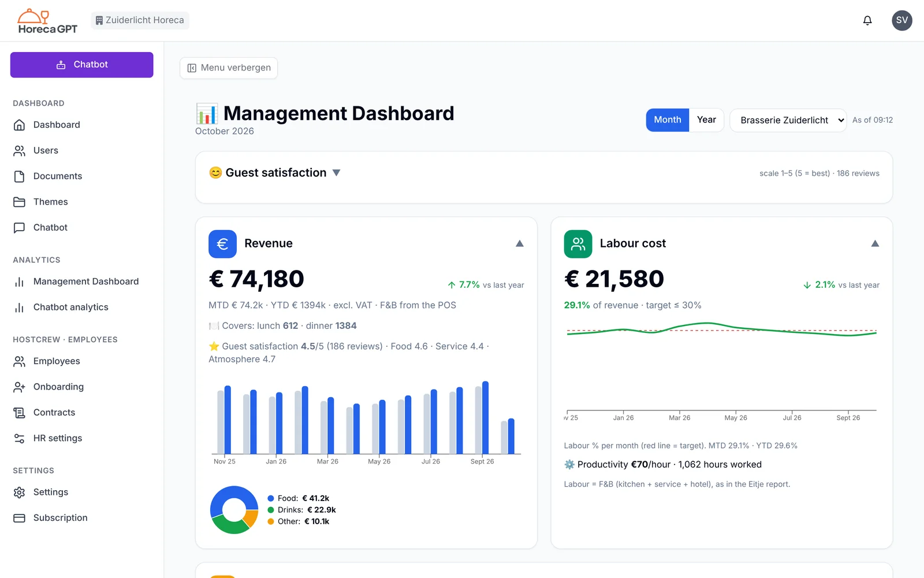This screenshot has height=578, width=924.
Task: Click the Management Dashboard bar-chart icon
Action: [x=19, y=281]
